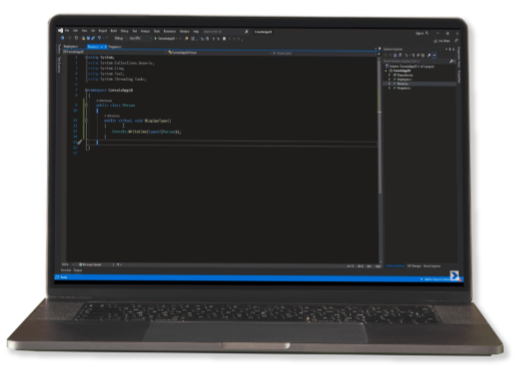Image resolution: width=520 pixels, height=378 pixels.
Task: Collapse the public class Person outline
Action: [86, 105]
